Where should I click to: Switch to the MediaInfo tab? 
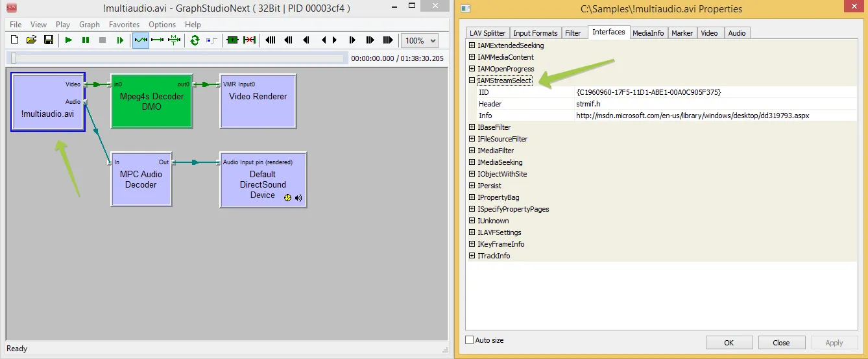648,32
